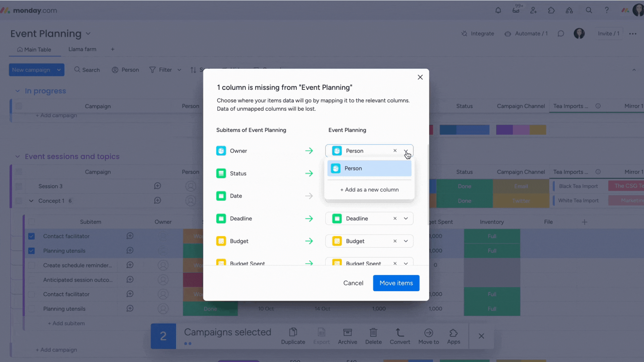Image resolution: width=644 pixels, height=362 pixels.
Task: Open Session 3 conversation icon
Action: click(157, 186)
